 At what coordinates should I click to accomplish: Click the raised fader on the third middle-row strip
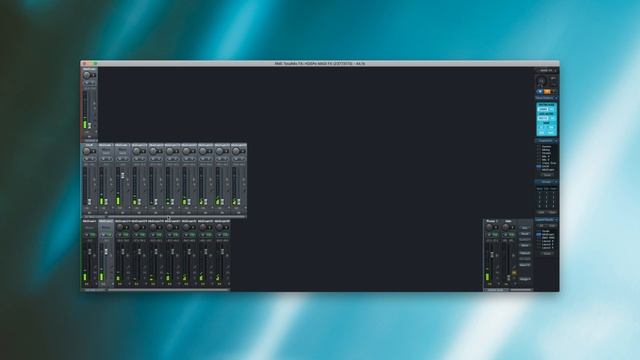point(122,175)
